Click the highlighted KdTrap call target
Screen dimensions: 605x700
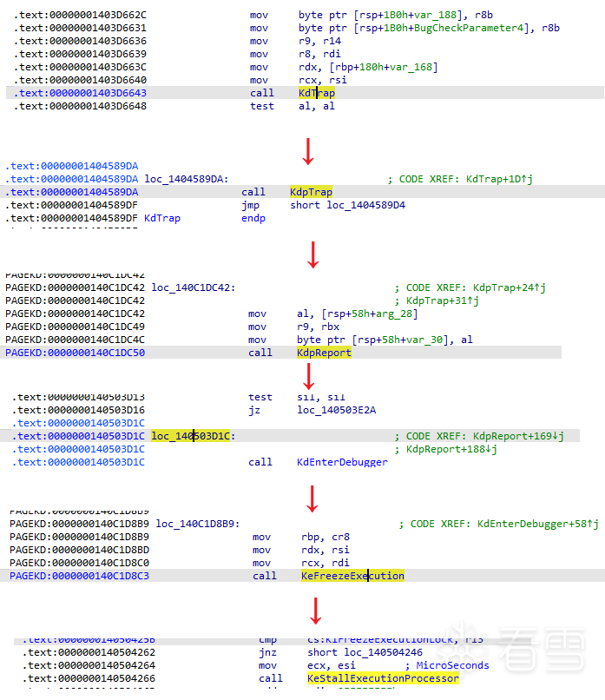coord(317,93)
